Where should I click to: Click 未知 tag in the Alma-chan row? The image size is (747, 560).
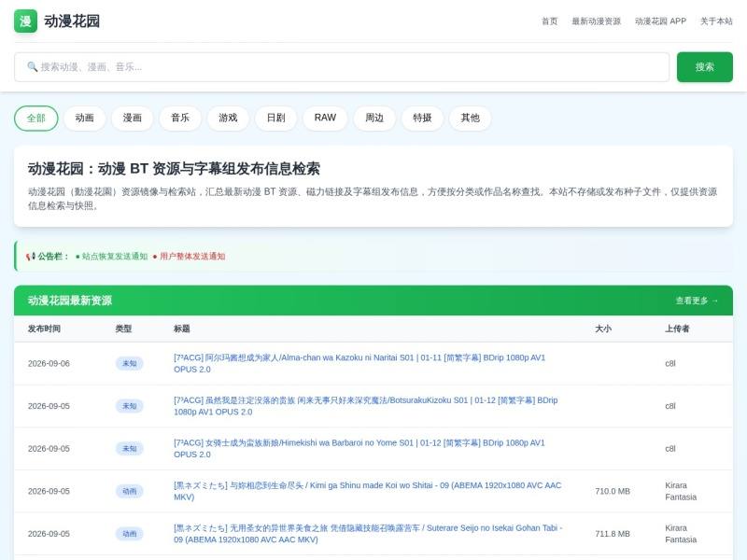point(129,363)
